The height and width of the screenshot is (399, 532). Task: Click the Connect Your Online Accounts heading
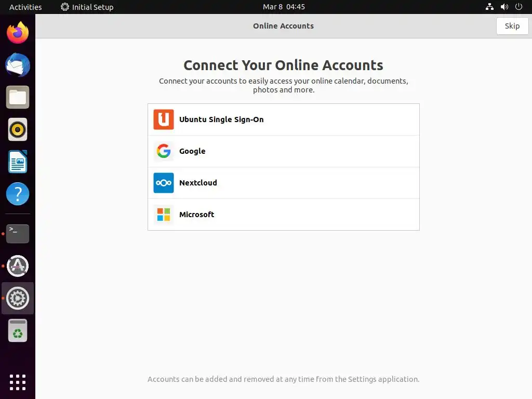point(283,65)
